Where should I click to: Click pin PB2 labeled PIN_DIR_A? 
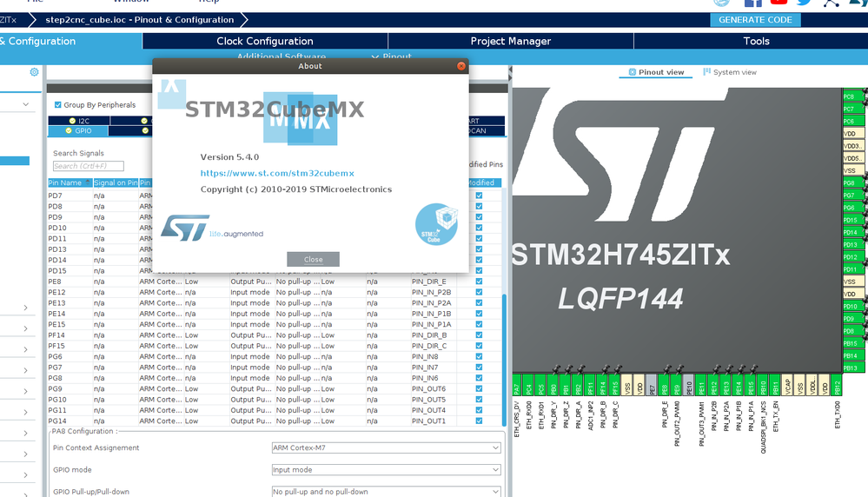point(578,385)
